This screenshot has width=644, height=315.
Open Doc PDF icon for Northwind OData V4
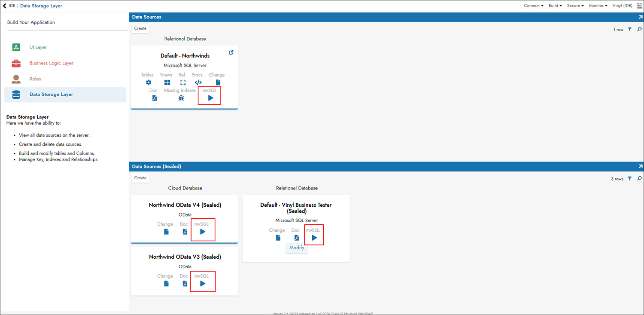click(185, 232)
